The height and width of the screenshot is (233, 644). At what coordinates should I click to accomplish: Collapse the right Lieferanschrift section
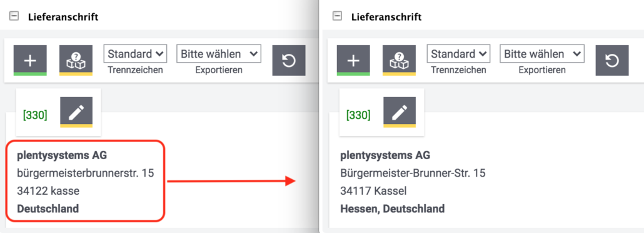(337, 17)
